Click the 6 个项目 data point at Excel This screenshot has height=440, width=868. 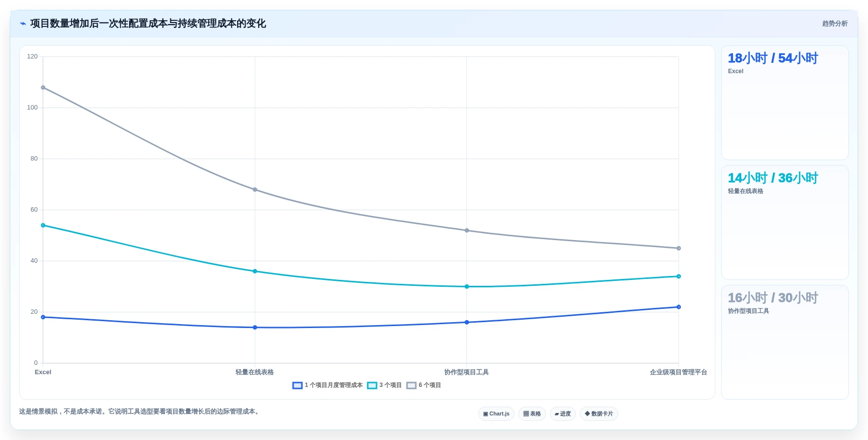(x=43, y=88)
